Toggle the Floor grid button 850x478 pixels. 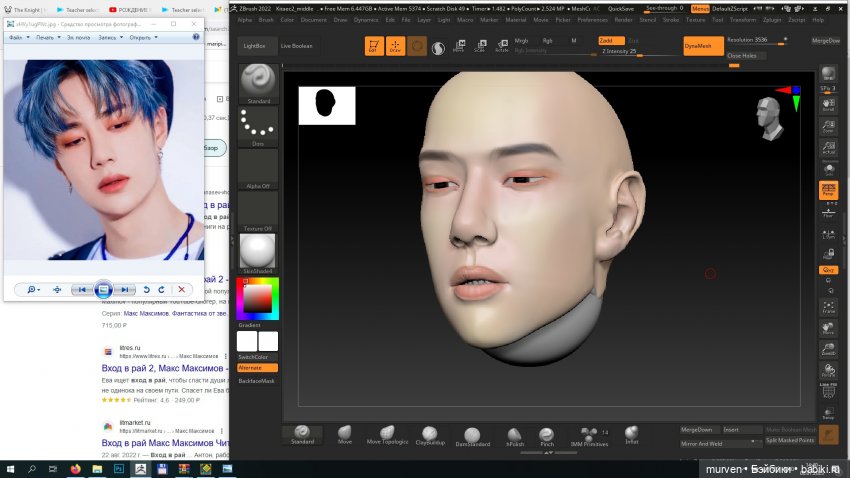coord(828,212)
